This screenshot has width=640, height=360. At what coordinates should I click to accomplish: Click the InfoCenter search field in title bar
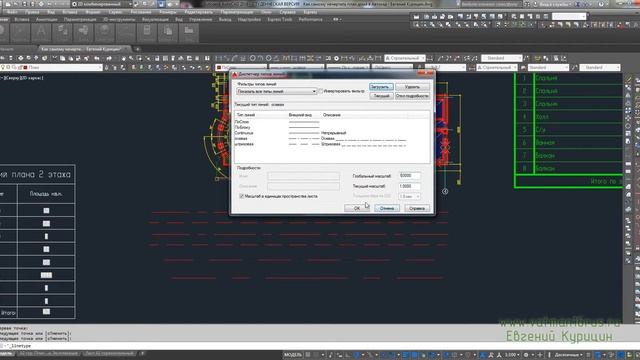(491, 4)
